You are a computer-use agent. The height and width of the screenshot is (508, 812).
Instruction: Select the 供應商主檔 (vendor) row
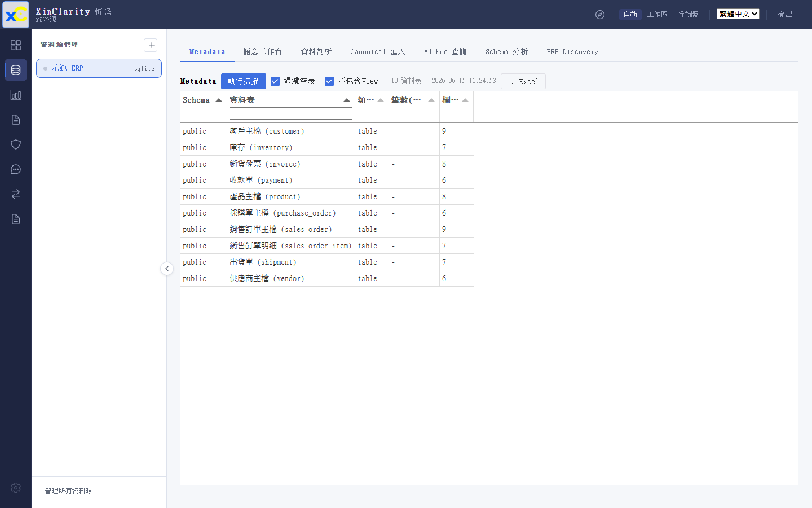tap(327, 278)
